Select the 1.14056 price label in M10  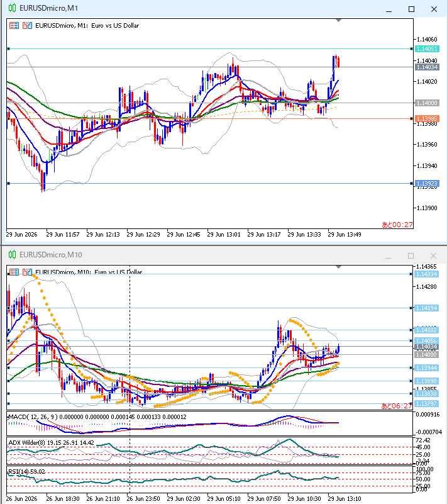[427, 340]
